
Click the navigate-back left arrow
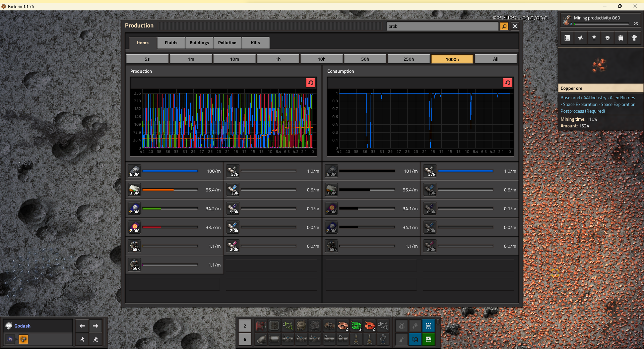click(x=82, y=326)
